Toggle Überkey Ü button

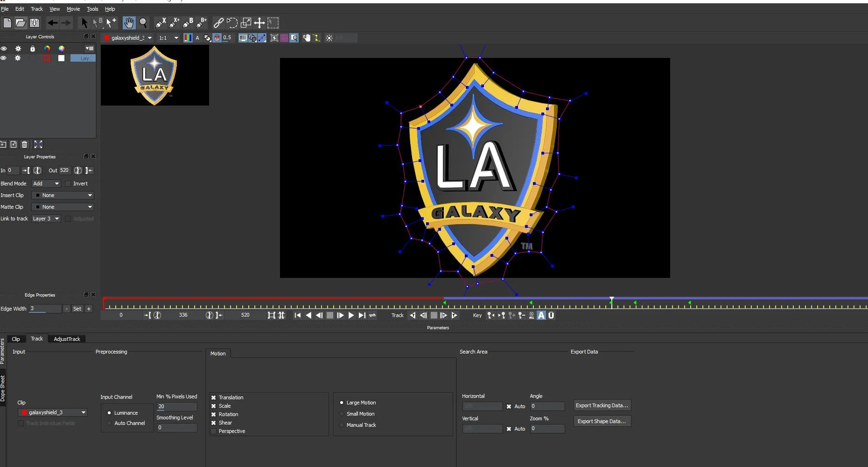(551, 315)
